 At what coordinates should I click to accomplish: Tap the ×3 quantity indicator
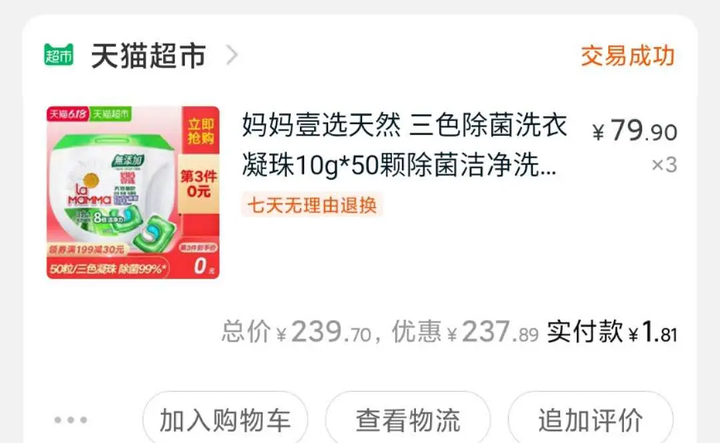[664, 164]
